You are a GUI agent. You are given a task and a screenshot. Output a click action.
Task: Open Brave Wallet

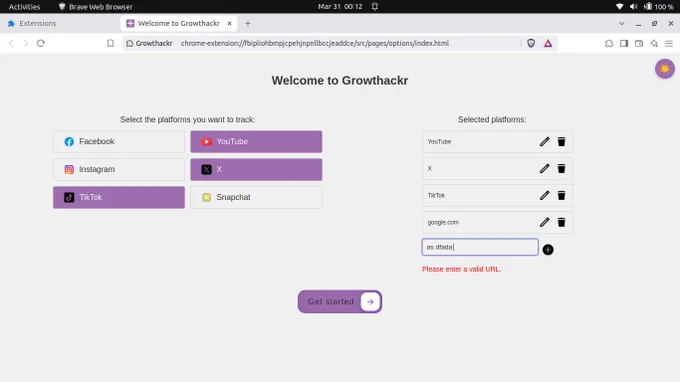click(x=639, y=43)
